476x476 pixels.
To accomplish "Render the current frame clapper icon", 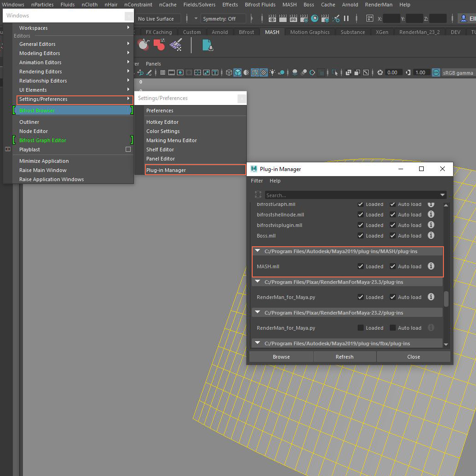I will point(282,18).
